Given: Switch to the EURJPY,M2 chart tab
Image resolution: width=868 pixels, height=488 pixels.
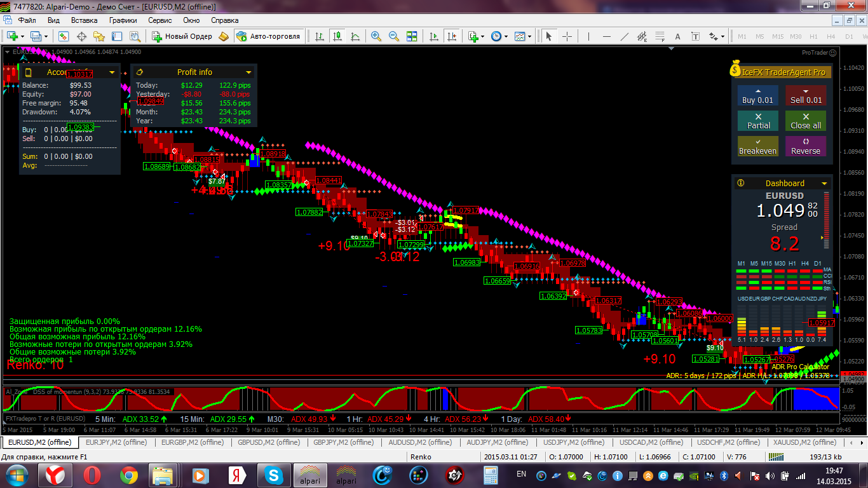Looking at the screenshot, I should point(116,442).
